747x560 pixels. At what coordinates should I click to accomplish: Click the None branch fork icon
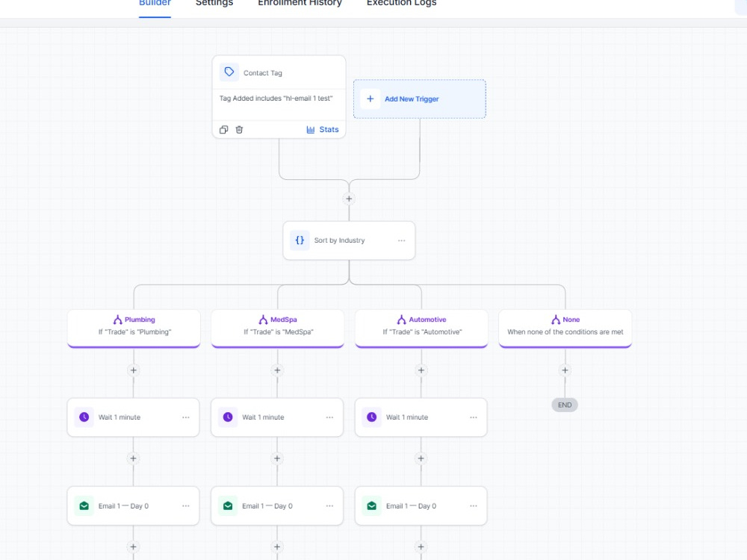(x=556, y=320)
